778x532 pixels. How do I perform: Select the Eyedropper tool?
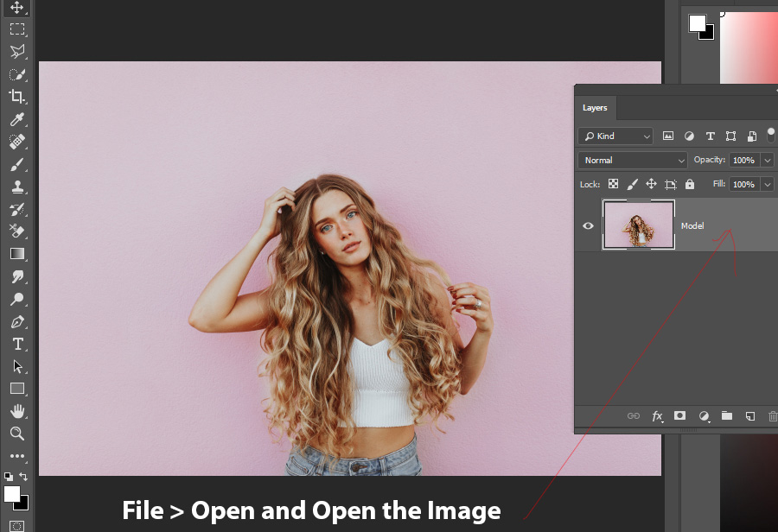coord(17,119)
